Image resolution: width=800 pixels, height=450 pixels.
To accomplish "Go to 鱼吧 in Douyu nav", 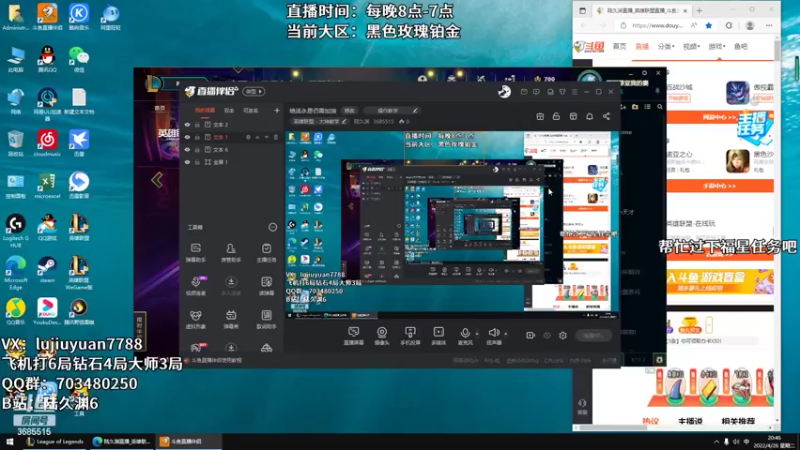I will pyautogui.click(x=740, y=46).
